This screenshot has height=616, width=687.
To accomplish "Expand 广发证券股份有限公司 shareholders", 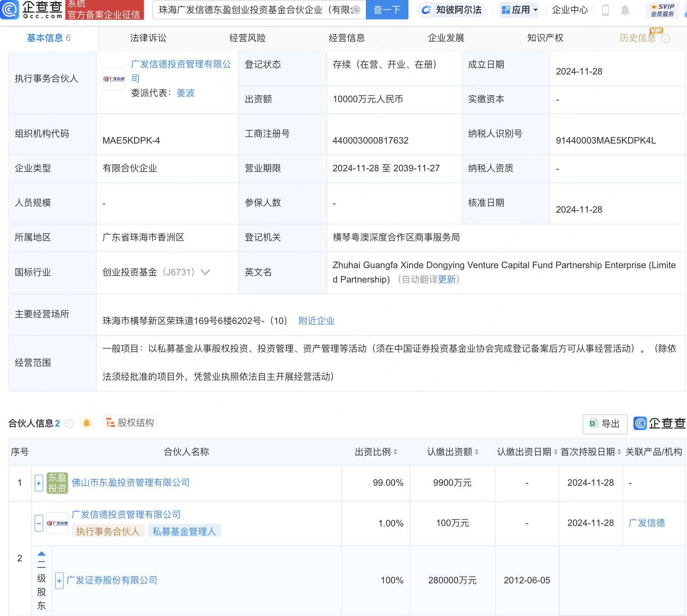I will (x=59, y=581).
